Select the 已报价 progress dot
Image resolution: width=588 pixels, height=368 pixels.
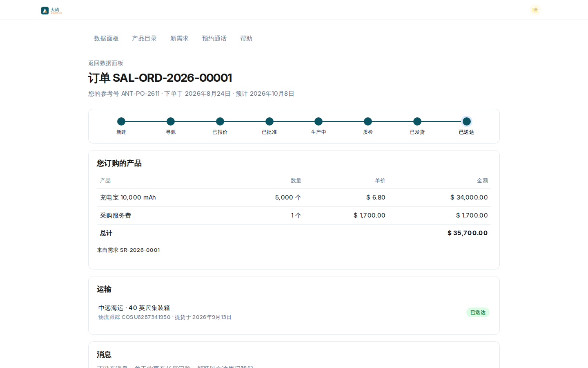[220, 121]
